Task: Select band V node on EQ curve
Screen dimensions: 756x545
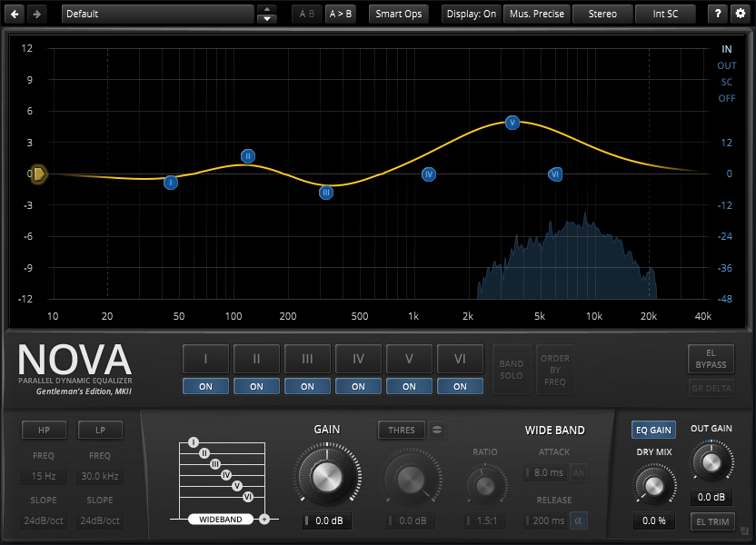Action: coord(512,122)
